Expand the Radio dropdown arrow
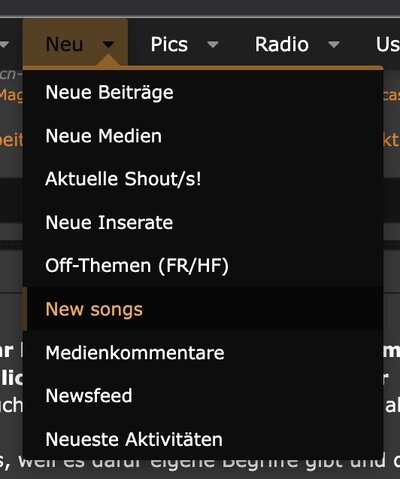This screenshot has width=400, height=479. coord(334,44)
